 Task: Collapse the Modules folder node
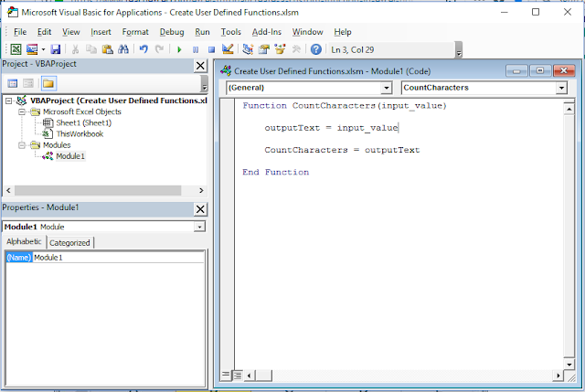tap(22, 145)
